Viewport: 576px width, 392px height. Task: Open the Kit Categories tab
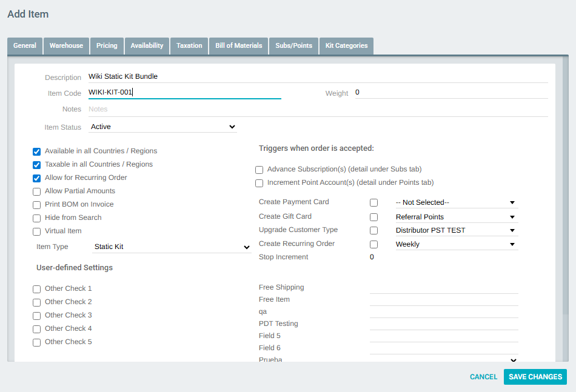point(346,46)
